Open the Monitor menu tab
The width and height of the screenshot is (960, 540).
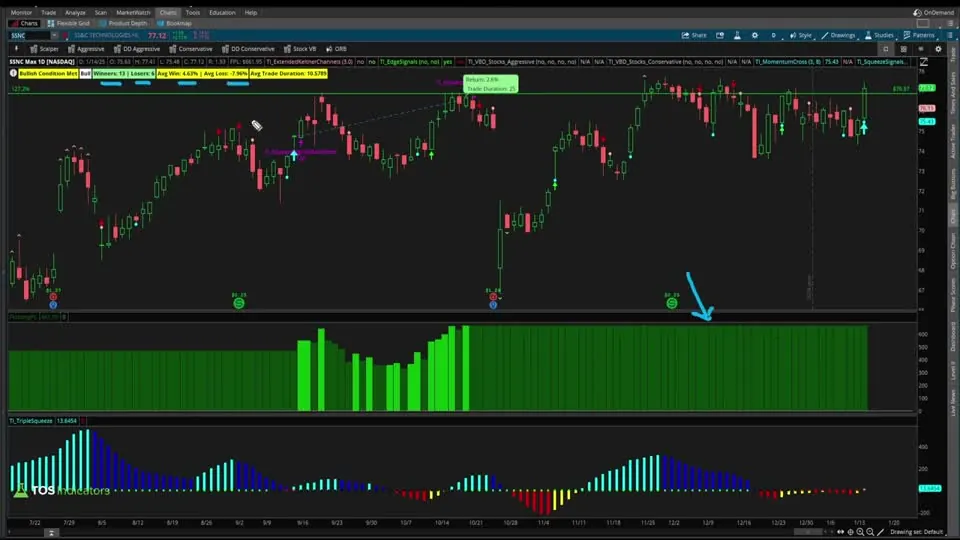click(x=21, y=12)
